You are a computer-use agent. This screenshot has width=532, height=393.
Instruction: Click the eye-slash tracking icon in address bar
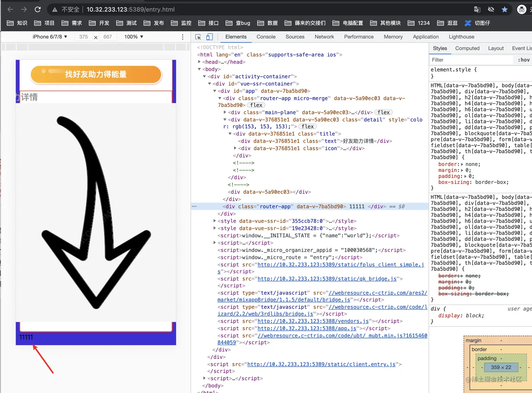pos(491,10)
